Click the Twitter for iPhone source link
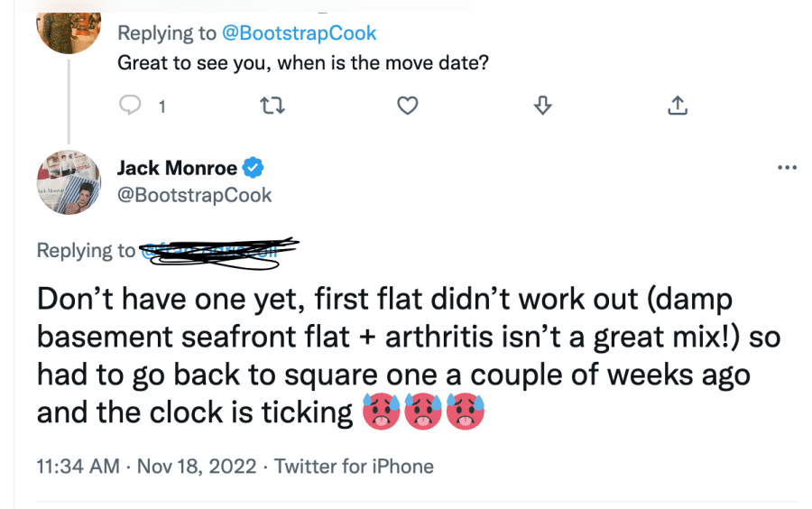812x509 pixels. [354, 466]
